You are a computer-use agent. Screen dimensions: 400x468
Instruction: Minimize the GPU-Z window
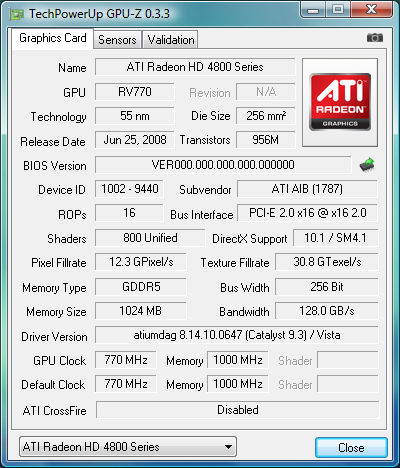313,9
